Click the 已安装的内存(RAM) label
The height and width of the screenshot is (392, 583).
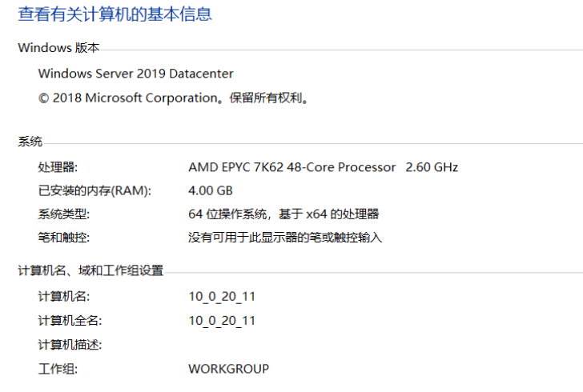point(94,191)
